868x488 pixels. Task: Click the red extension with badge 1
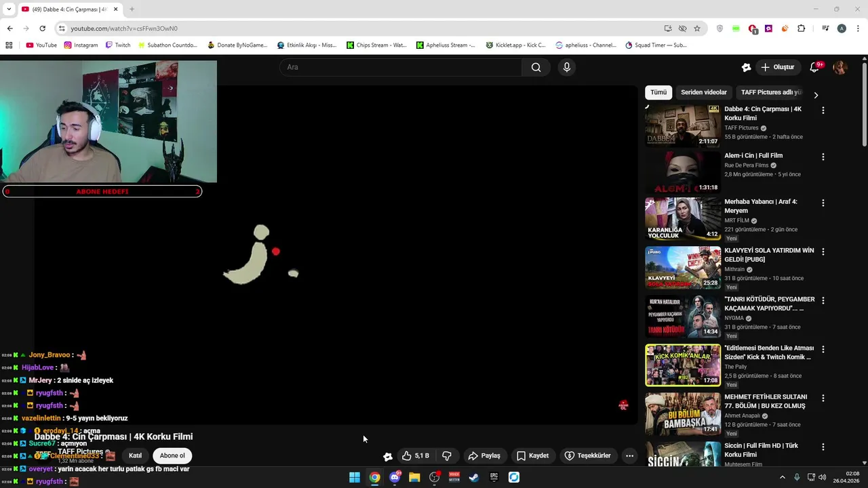click(x=753, y=28)
